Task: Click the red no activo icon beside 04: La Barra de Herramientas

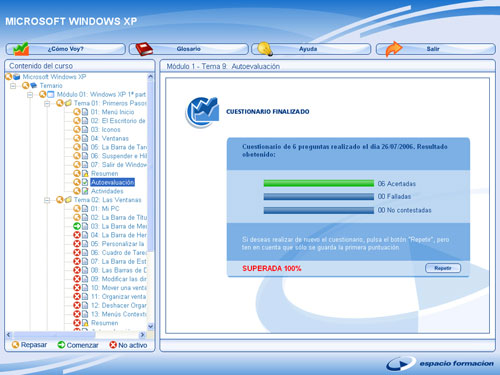Action: tap(77, 235)
